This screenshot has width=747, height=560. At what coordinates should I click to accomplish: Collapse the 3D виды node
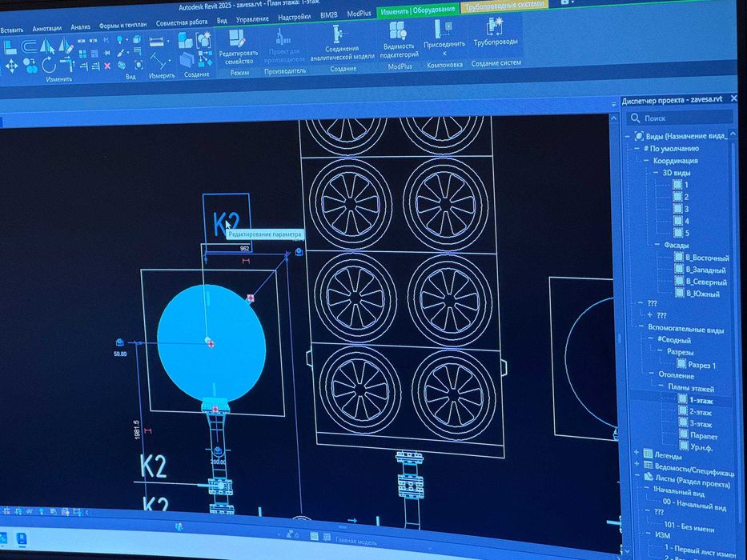[x=656, y=173]
